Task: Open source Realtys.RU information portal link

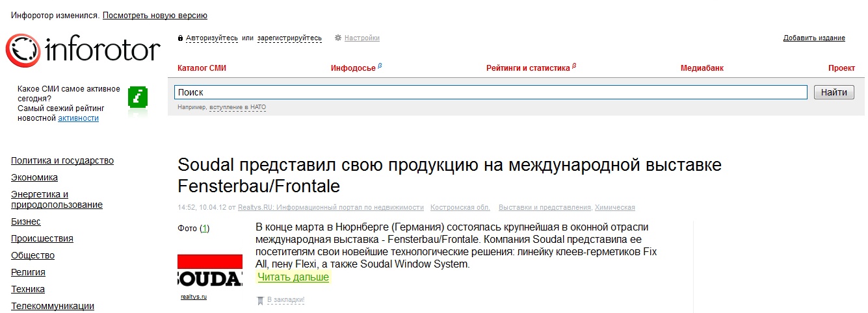Action: point(331,208)
